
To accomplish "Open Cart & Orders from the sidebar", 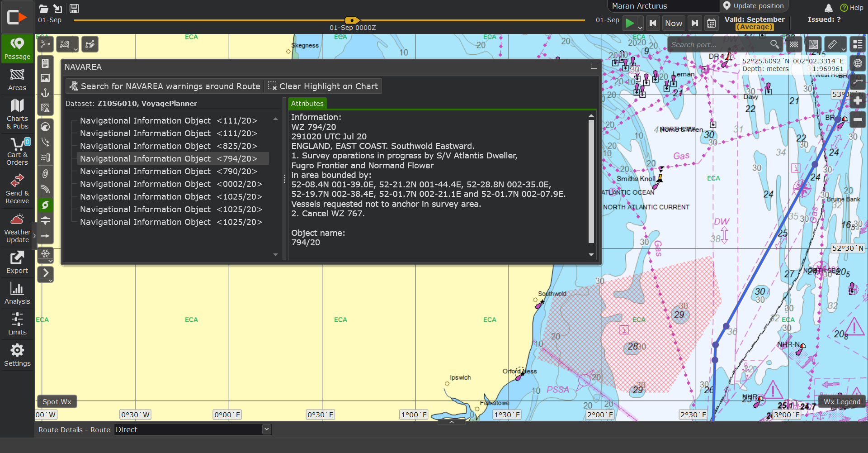I will tap(17, 151).
